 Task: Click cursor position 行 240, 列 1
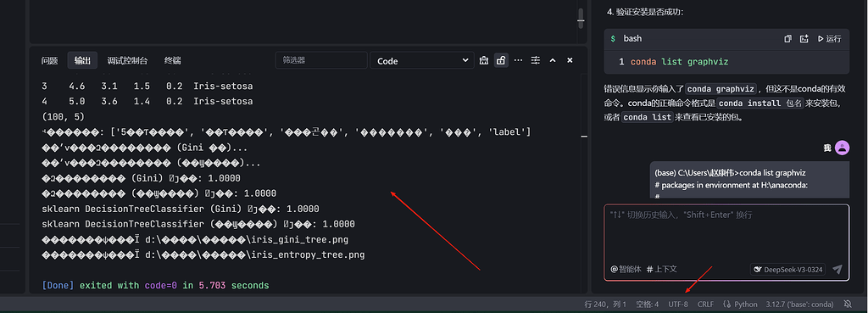click(x=605, y=305)
